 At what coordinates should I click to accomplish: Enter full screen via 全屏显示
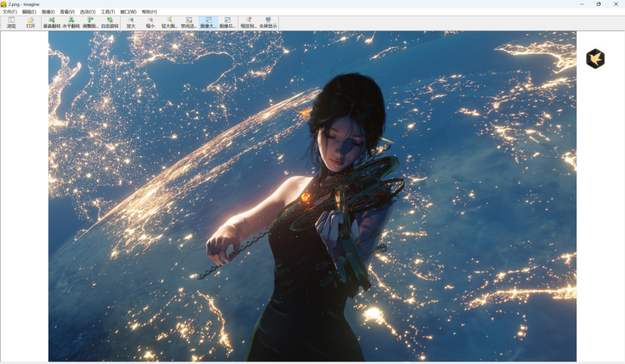(x=268, y=23)
